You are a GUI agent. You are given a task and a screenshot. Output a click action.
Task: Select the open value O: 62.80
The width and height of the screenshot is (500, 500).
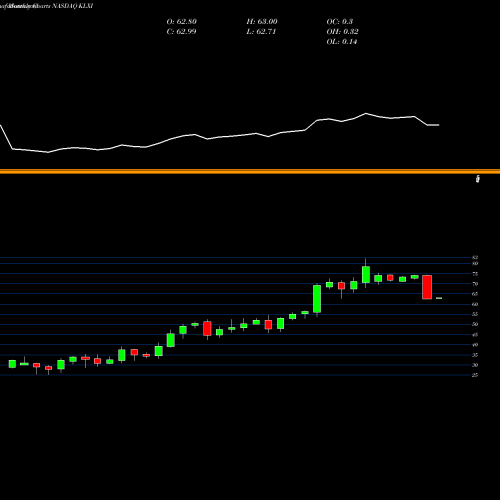[182, 22]
